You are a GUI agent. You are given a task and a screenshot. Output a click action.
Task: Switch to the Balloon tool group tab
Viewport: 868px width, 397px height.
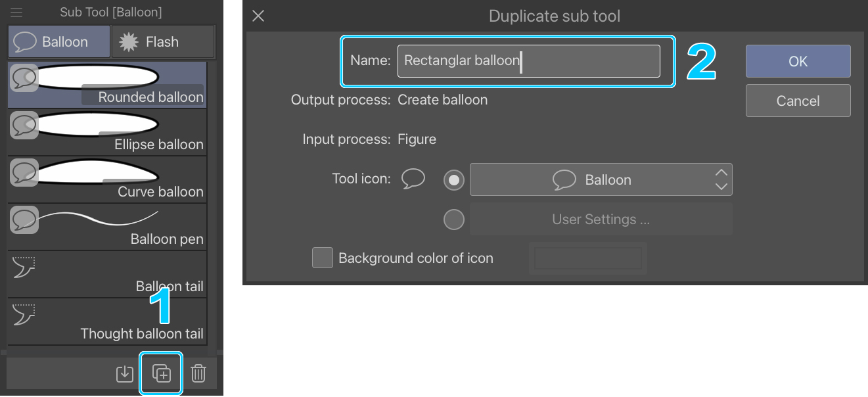59,42
